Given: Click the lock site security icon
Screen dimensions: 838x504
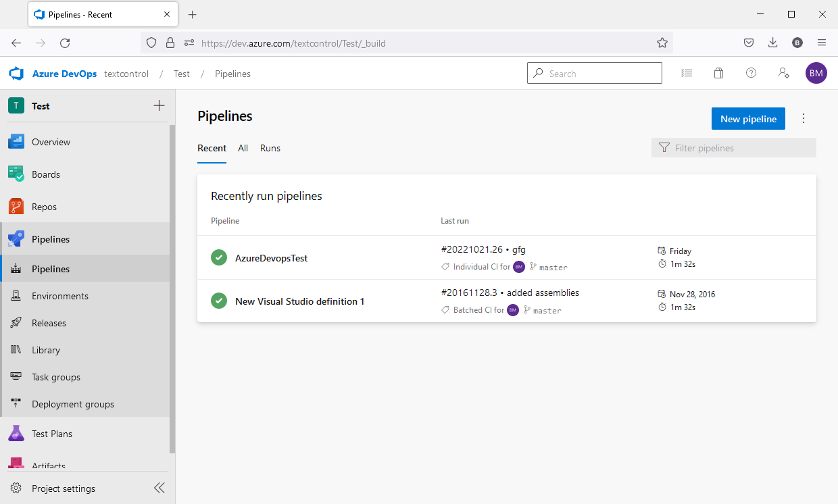Looking at the screenshot, I should (170, 43).
